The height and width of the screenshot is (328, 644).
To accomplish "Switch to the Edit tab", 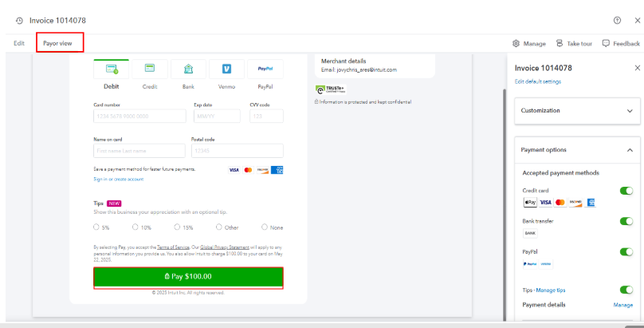I will [x=19, y=43].
